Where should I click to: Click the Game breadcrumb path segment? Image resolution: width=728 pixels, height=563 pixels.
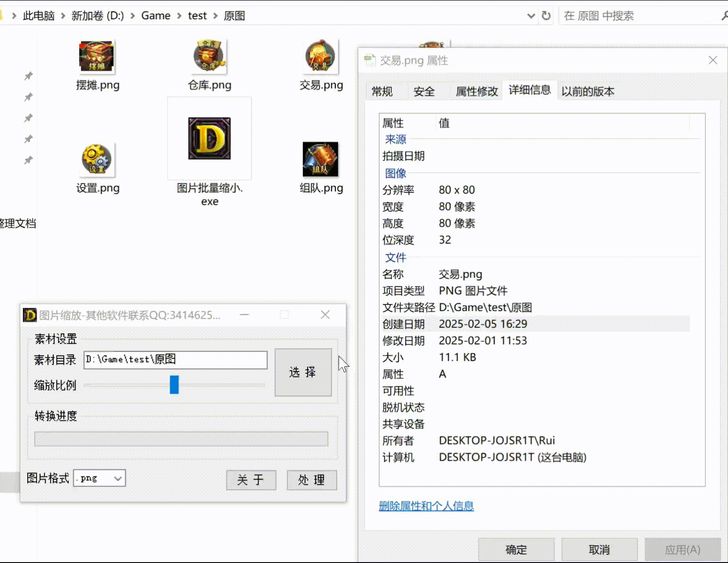click(x=155, y=16)
